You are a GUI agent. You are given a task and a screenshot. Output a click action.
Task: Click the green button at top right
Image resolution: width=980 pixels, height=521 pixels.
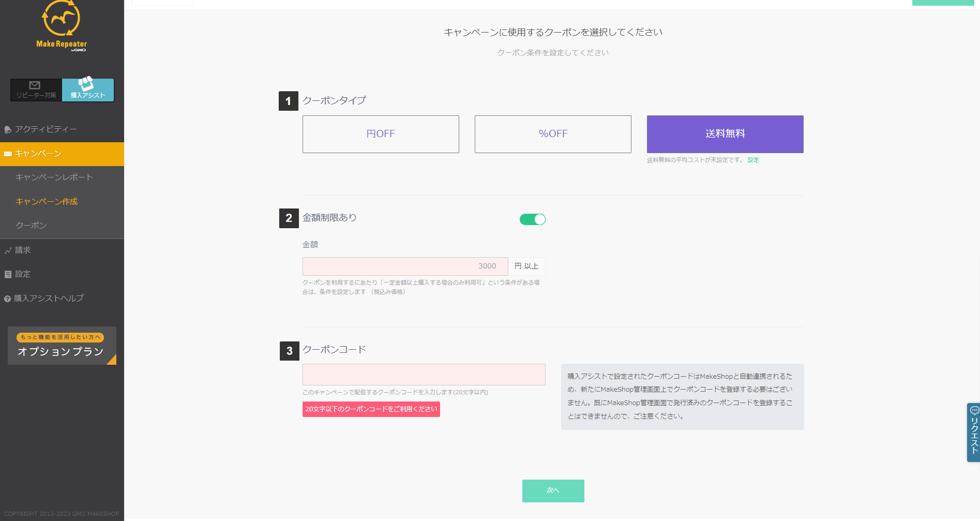943,3
